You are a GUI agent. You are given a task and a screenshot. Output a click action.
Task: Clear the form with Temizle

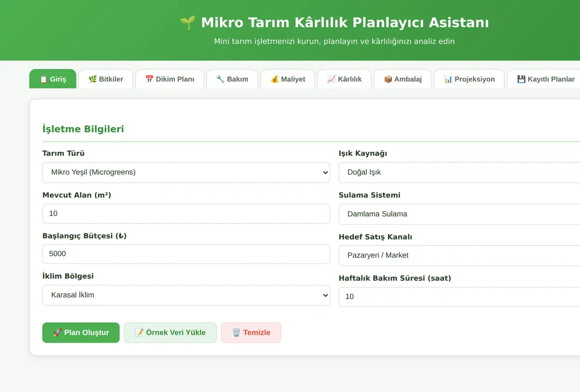point(251,333)
